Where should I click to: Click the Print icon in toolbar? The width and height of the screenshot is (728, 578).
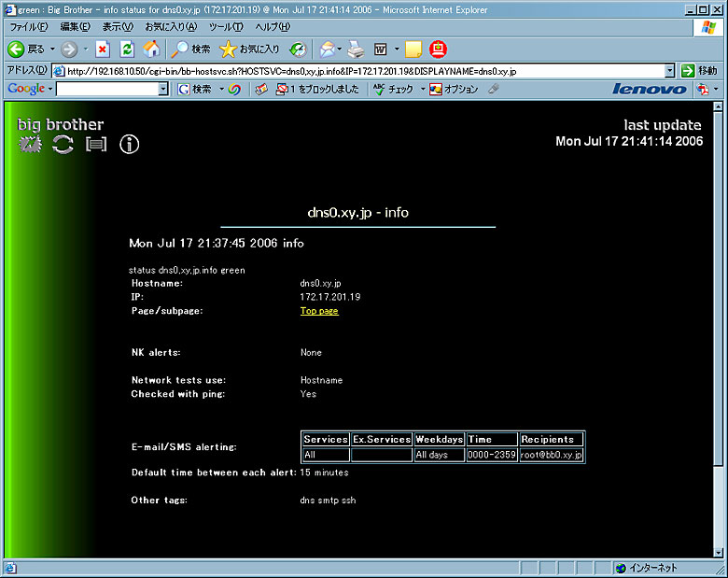point(355,49)
